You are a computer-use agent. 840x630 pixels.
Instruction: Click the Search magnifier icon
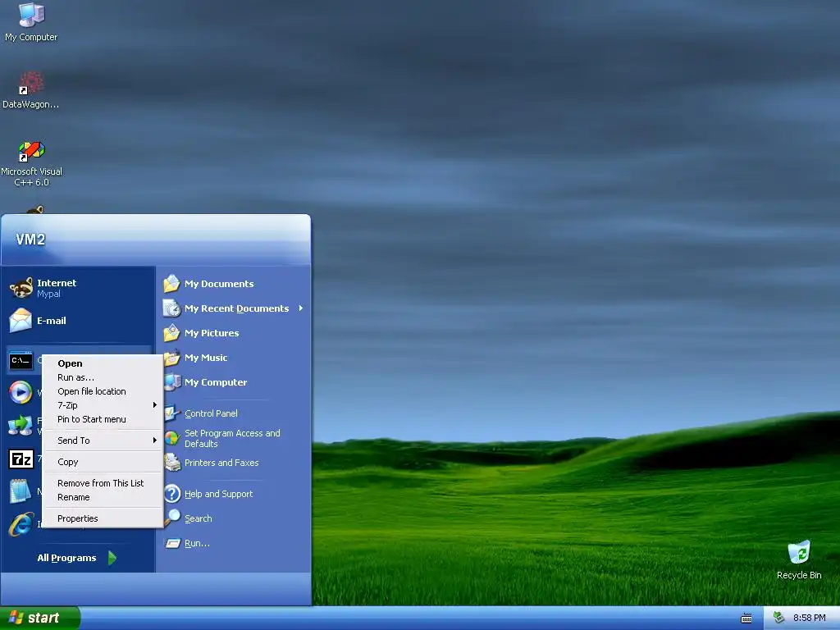(x=172, y=518)
